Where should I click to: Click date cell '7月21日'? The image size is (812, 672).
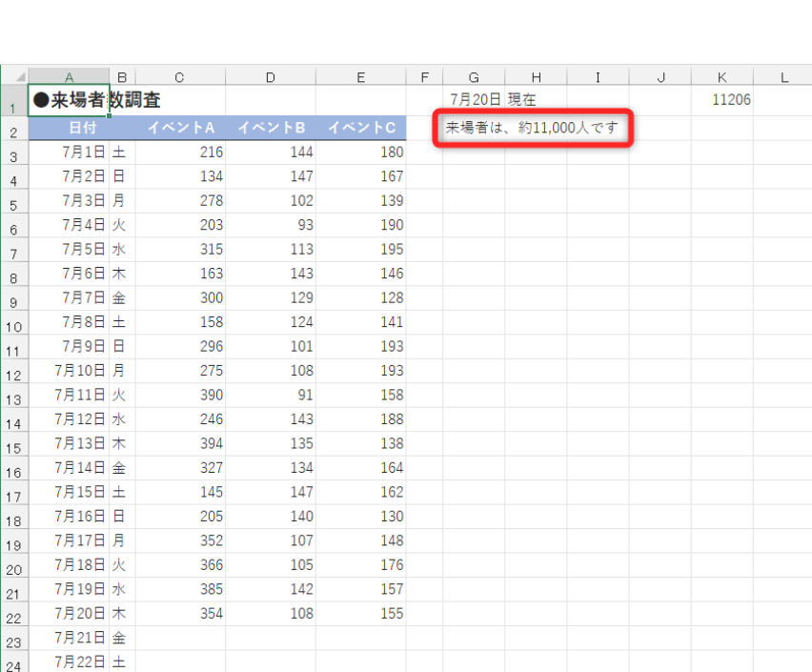point(69,638)
